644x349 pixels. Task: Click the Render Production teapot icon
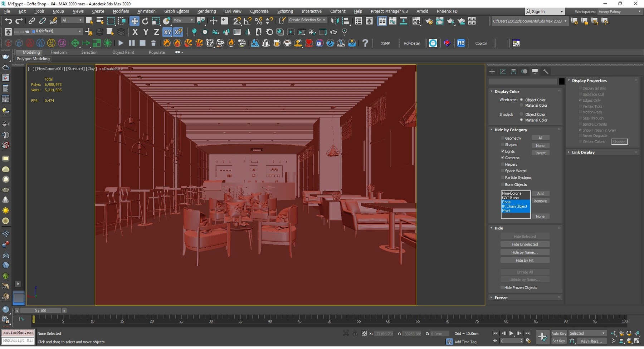click(x=450, y=21)
